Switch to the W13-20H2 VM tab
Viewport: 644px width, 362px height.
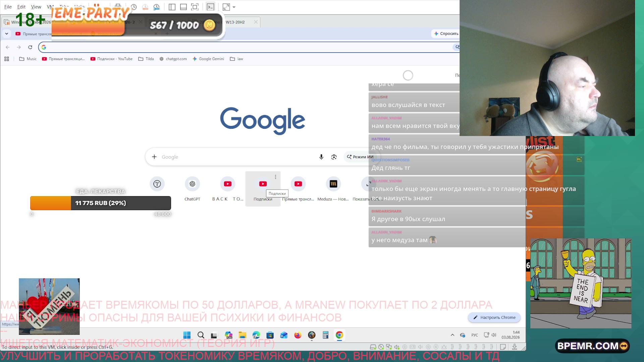click(x=235, y=22)
